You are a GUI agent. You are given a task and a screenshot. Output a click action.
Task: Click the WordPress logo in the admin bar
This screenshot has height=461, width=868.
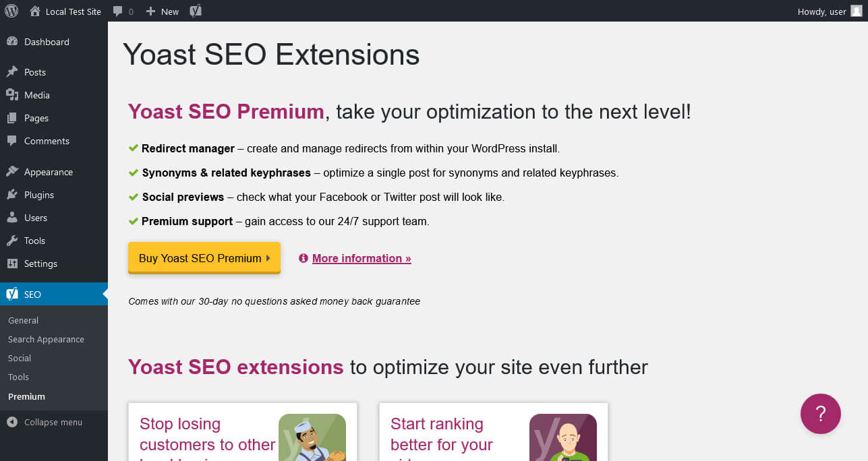(11, 11)
